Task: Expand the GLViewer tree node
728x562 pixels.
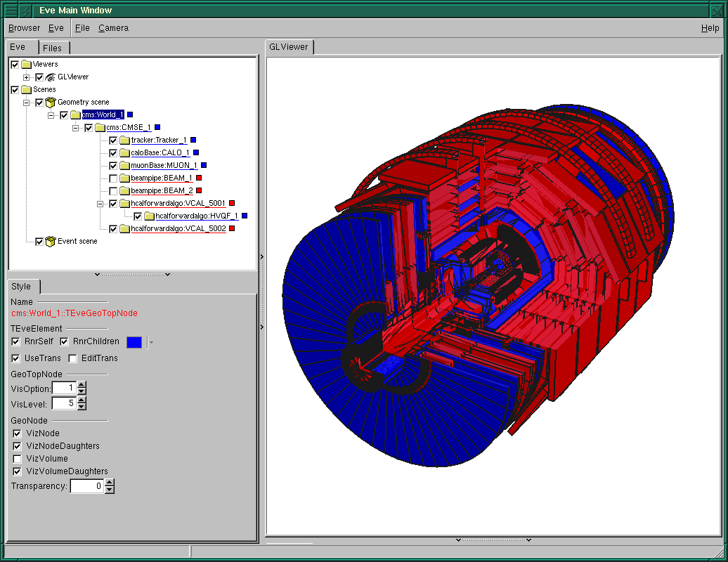Action: [x=27, y=77]
